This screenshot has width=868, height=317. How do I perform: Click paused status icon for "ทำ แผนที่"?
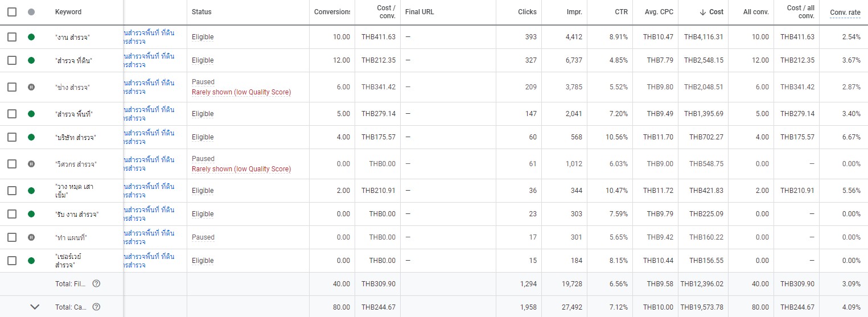31,237
